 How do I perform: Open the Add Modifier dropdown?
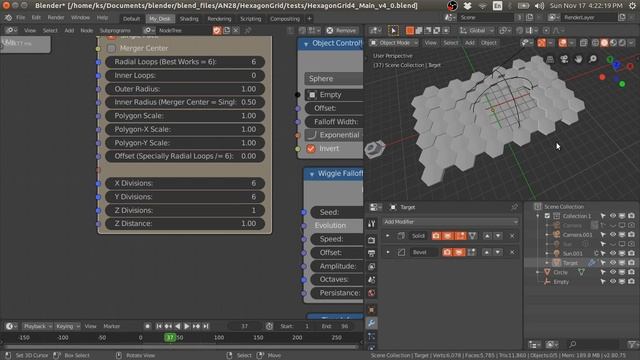point(451,222)
